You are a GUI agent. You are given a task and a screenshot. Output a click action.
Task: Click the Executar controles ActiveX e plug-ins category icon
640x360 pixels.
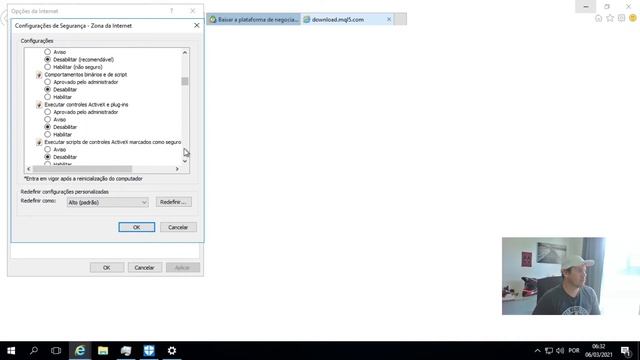[39, 105]
